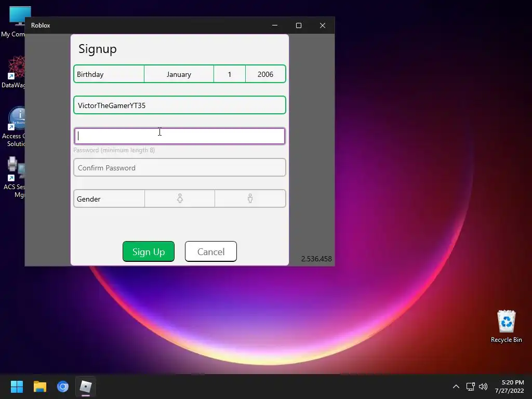Select the female gender icon
Screen dimensions: 532x399
point(180,198)
